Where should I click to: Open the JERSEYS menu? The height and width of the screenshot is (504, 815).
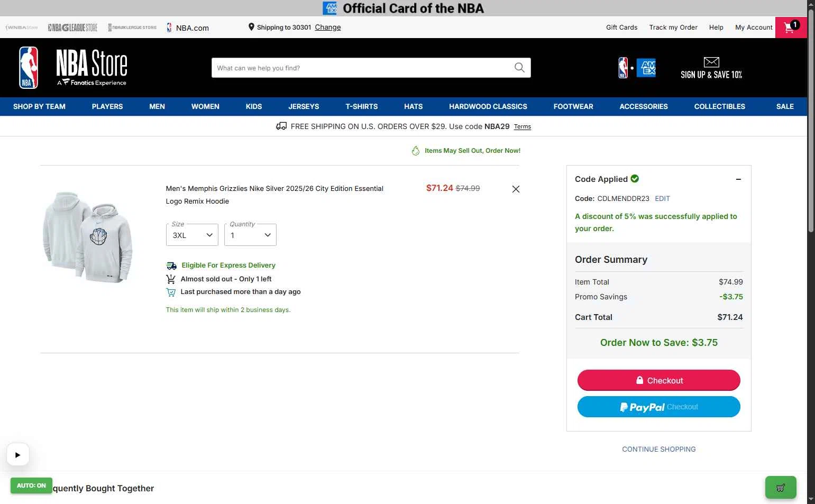click(304, 106)
